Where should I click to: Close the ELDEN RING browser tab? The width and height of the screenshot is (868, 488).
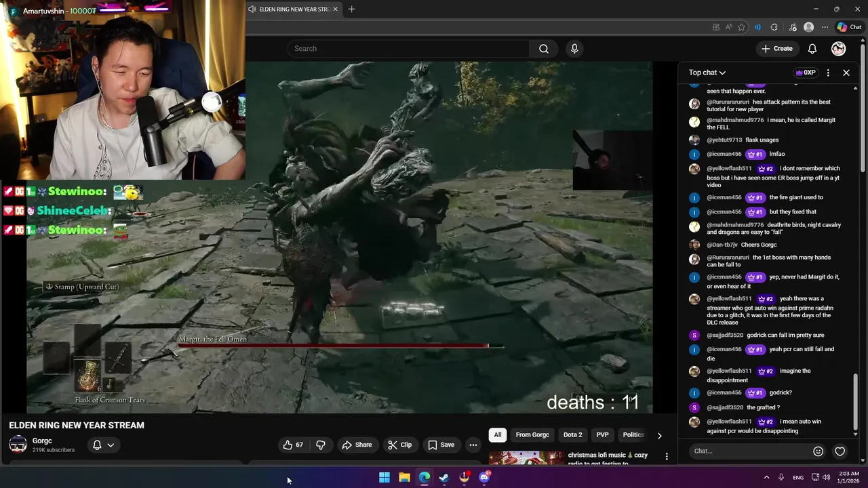tap(335, 9)
